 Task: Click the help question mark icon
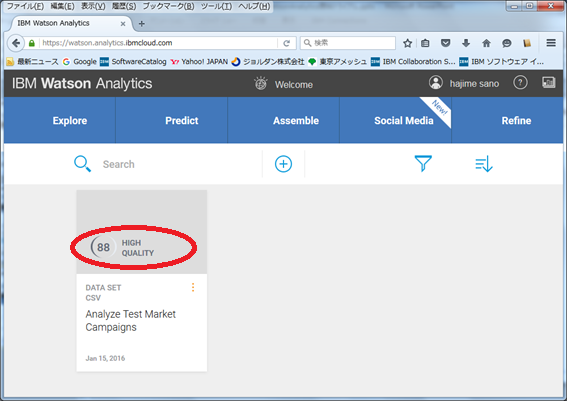pyautogui.click(x=520, y=83)
